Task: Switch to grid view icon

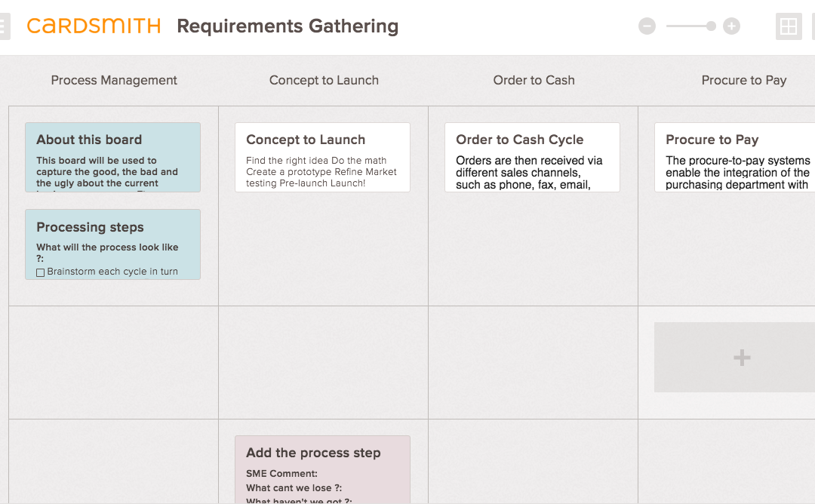Action: pyautogui.click(x=789, y=26)
